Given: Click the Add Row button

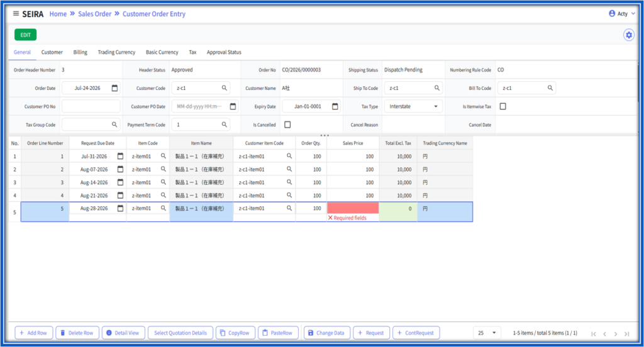Looking at the screenshot, I should click(x=34, y=333).
